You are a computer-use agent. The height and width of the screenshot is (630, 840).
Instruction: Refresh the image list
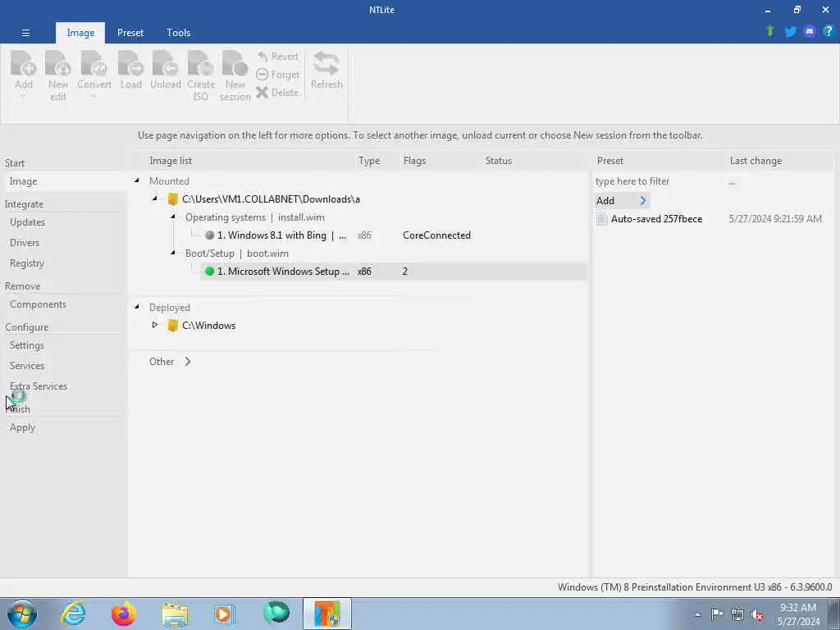(x=326, y=70)
